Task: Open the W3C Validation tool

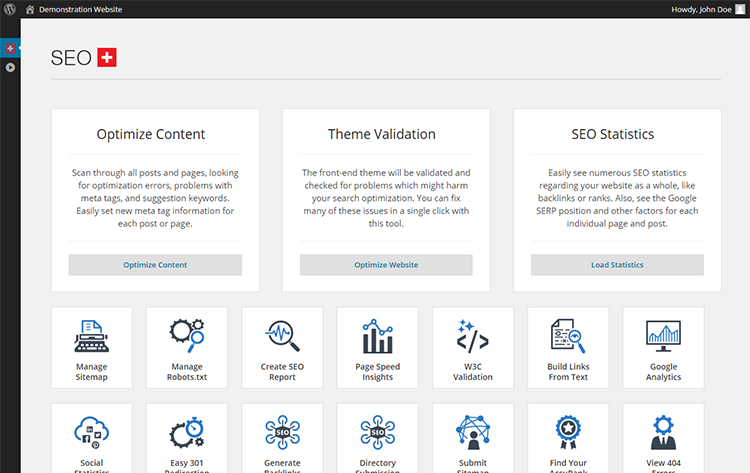Action: click(x=473, y=348)
